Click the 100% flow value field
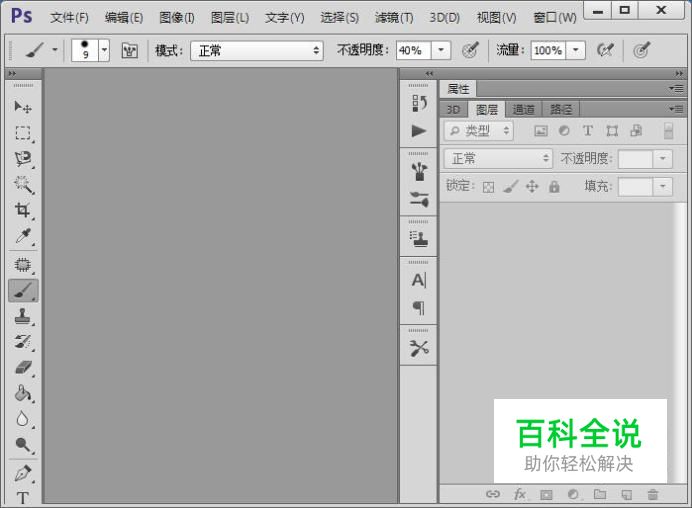This screenshot has height=508, width=692. (x=548, y=50)
